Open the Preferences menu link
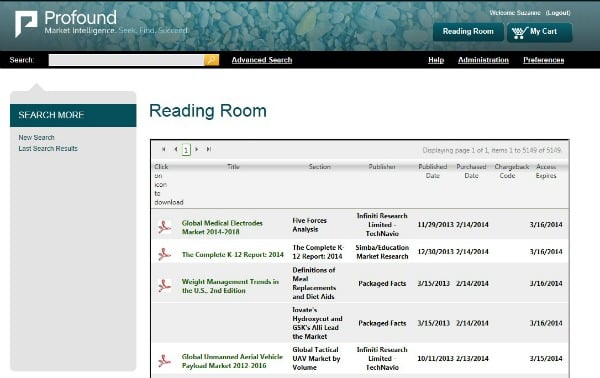Screen dimensions: 600x378 click(x=543, y=60)
